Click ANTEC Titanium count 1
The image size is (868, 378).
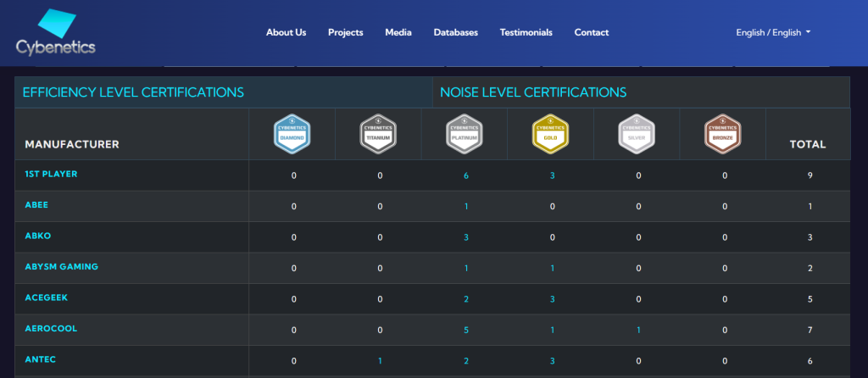[x=380, y=362]
